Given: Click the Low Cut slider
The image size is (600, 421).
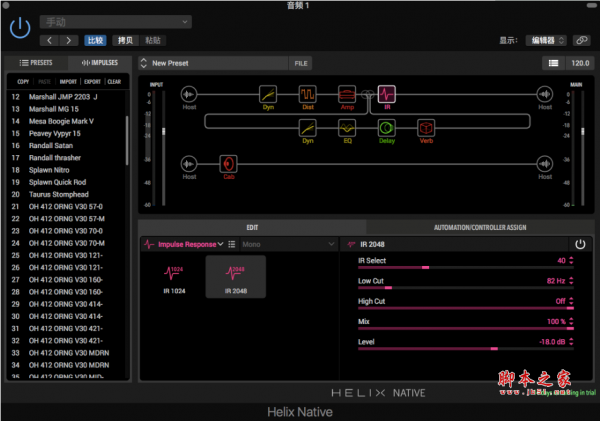Looking at the screenshot, I should (x=465, y=288).
